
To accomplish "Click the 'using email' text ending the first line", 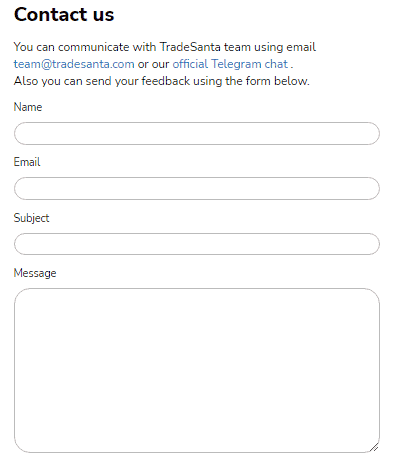I will [285, 47].
